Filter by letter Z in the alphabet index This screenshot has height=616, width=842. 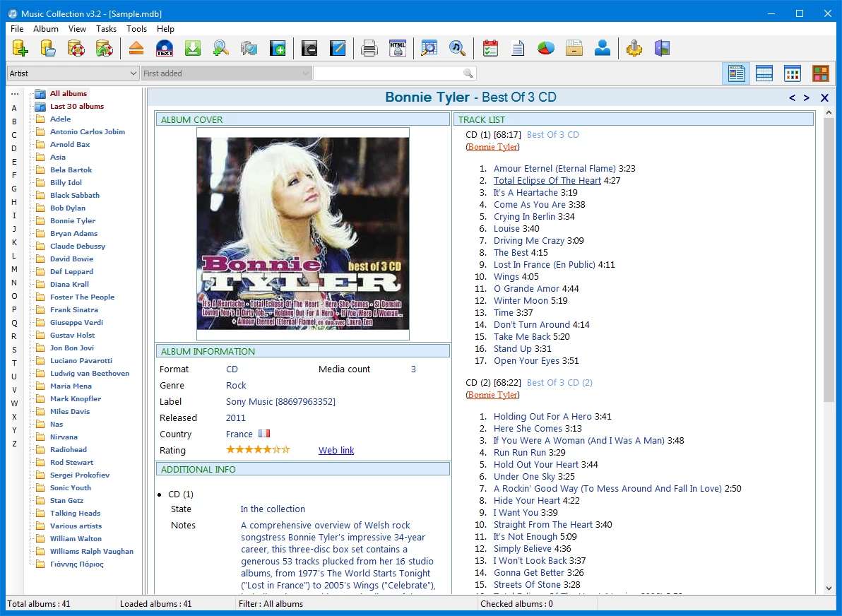pos(15,444)
